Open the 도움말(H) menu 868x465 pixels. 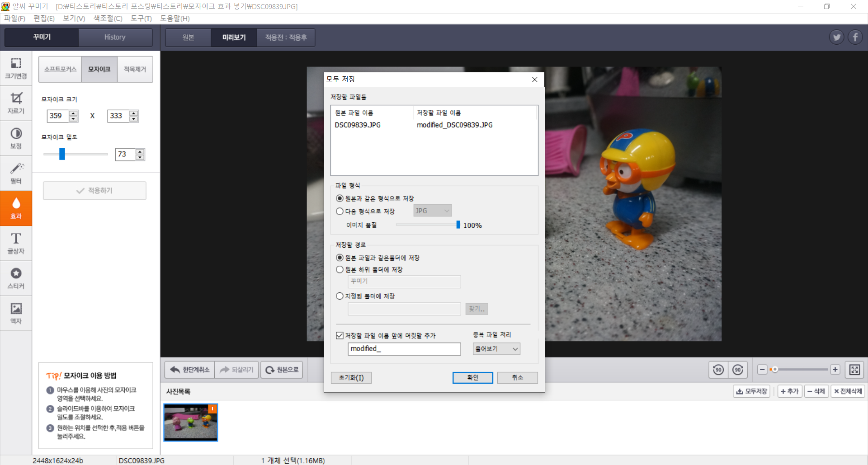pyautogui.click(x=175, y=19)
